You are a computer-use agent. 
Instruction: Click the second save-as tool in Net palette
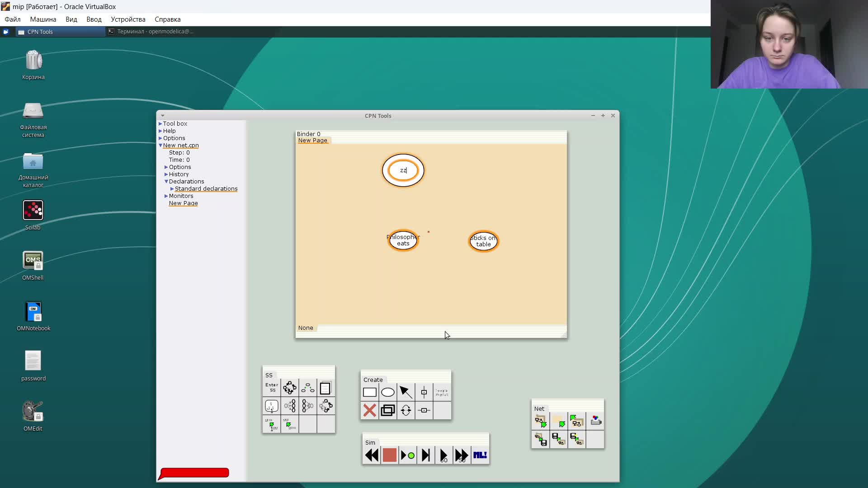(577, 439)
